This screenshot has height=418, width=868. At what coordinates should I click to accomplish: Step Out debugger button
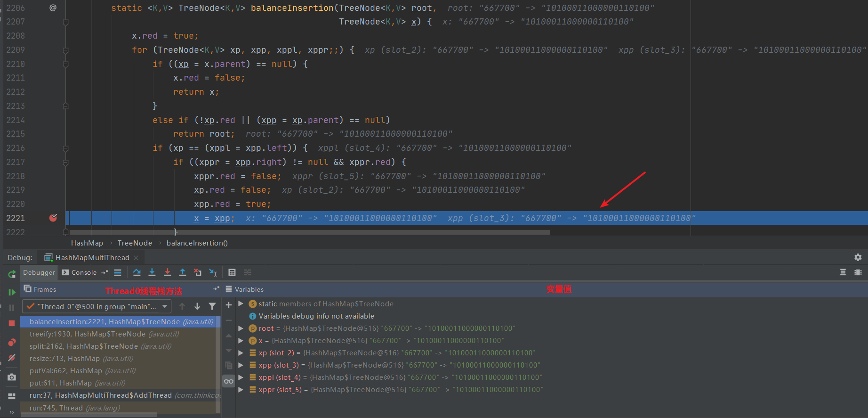click(x=183, y=272)
